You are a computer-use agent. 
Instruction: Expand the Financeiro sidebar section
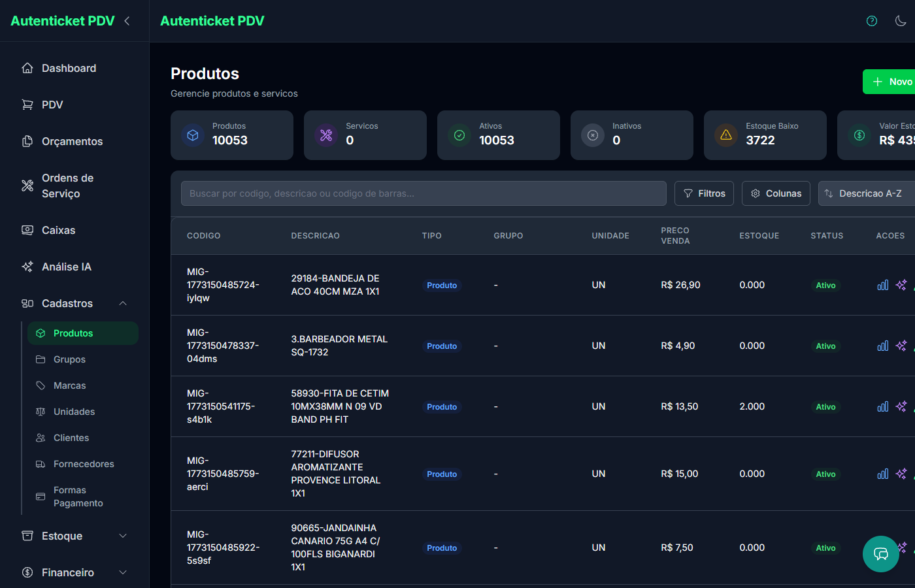click(123, 572)
